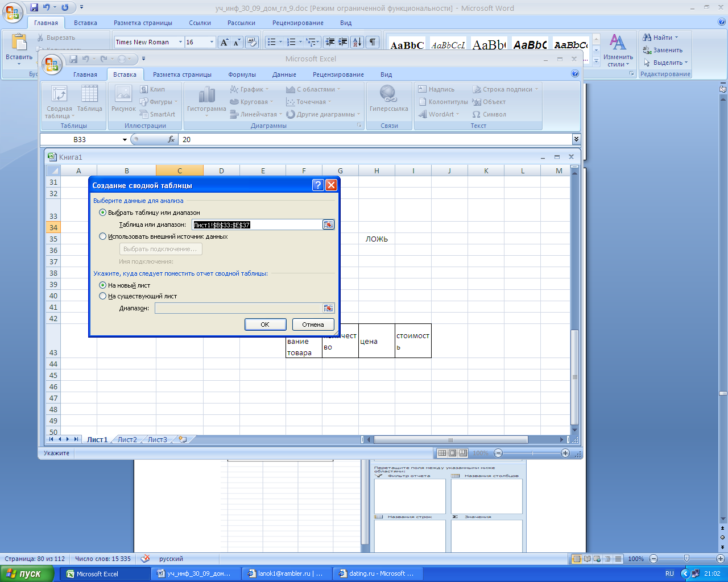
Task: Click the clear formatting icon in Word
Action: pyautogui.click(x=252, y=42)
